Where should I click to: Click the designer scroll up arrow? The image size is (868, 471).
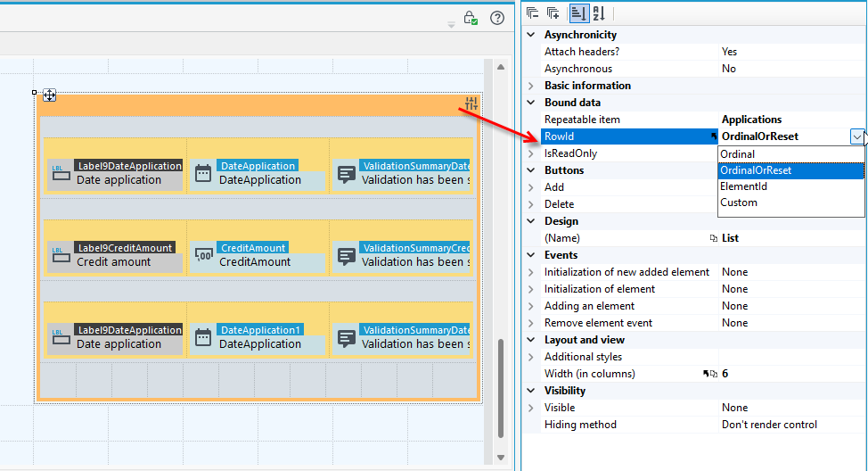(501, 67)
